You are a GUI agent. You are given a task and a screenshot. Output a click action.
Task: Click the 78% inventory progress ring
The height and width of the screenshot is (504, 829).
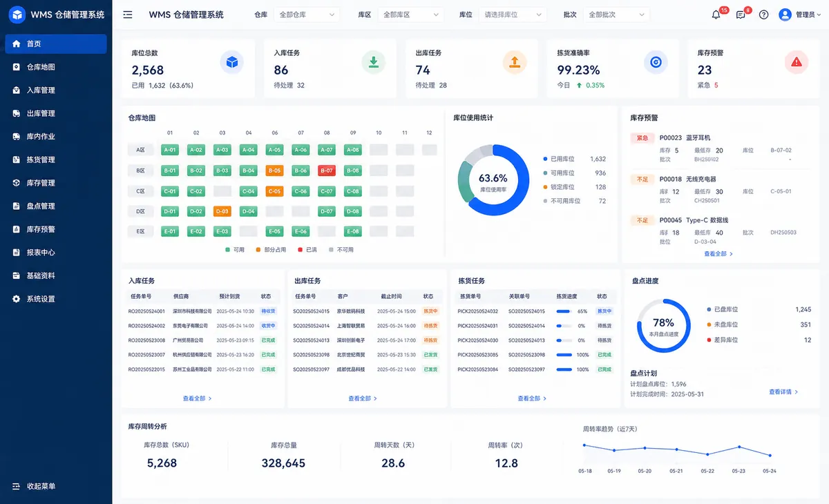coord(663,325)
